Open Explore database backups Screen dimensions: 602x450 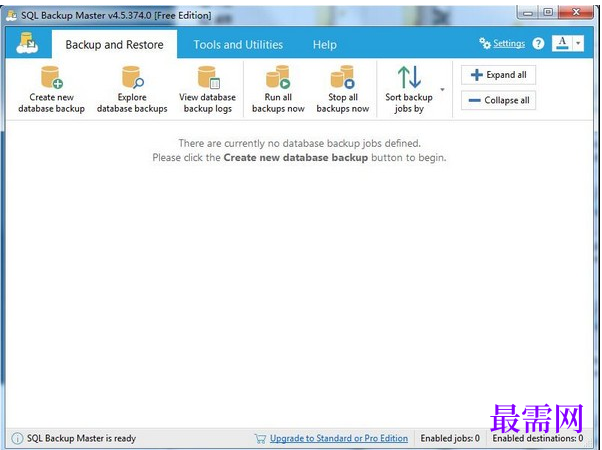[x=132, y=89]
